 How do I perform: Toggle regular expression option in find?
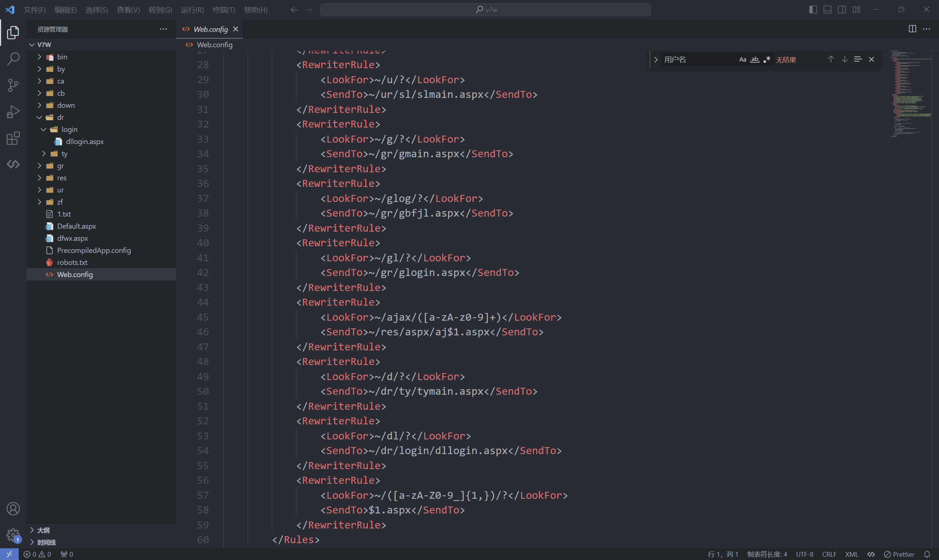point(767,59)
